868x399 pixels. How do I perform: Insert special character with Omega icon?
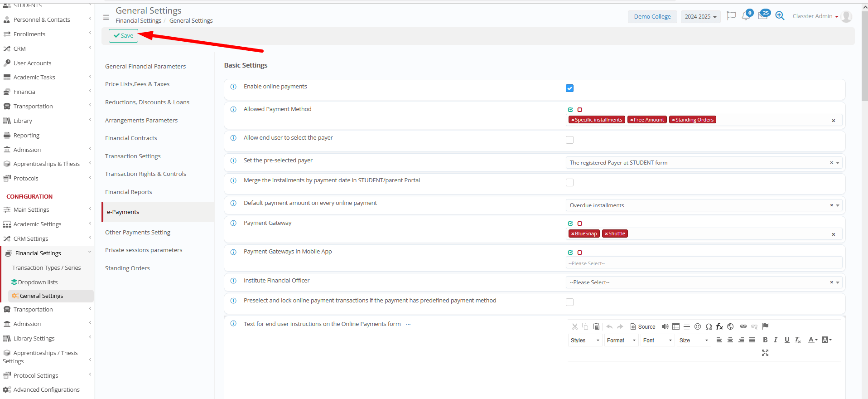[x=709, y=326]
